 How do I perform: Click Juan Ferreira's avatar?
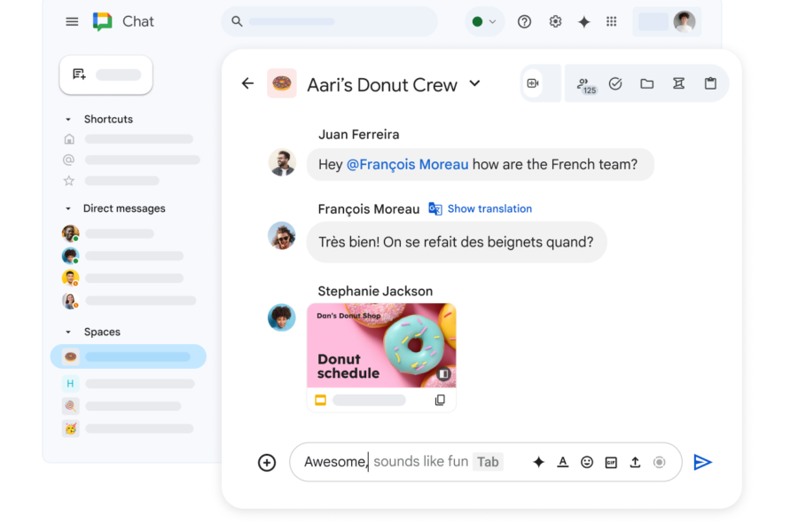[x=282, y=163]
